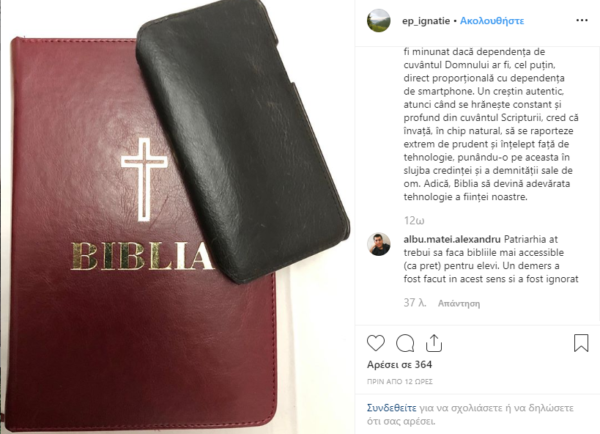Open albu.matei.alexandru commenter profile name
Viewport: 600px width, 434px height.
click(x=452, y=239)
